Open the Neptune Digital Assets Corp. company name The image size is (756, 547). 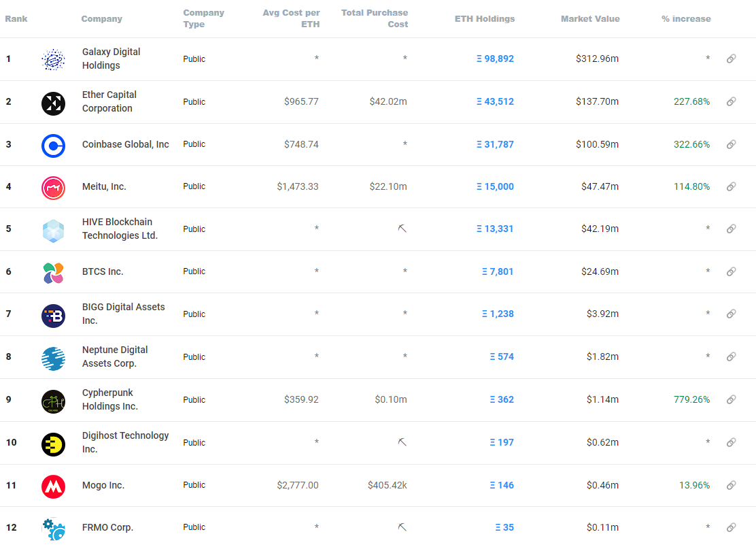pos(115,357)
